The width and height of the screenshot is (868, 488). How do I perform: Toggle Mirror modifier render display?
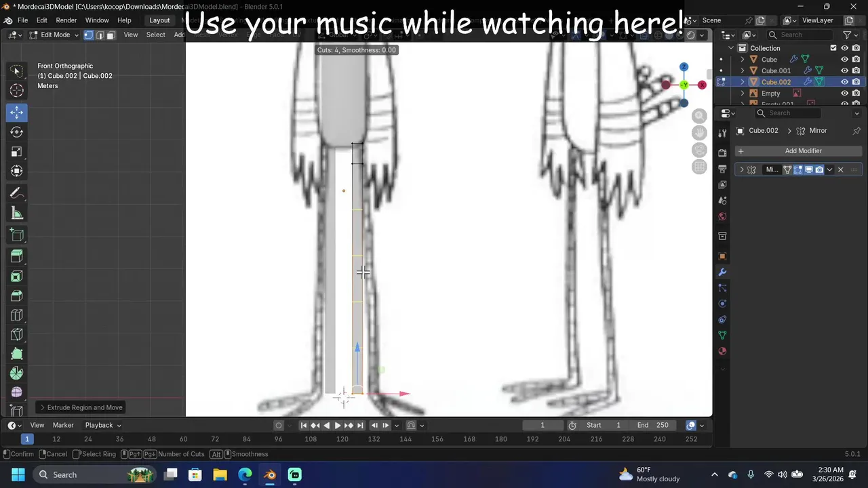[x=819, y=169]
